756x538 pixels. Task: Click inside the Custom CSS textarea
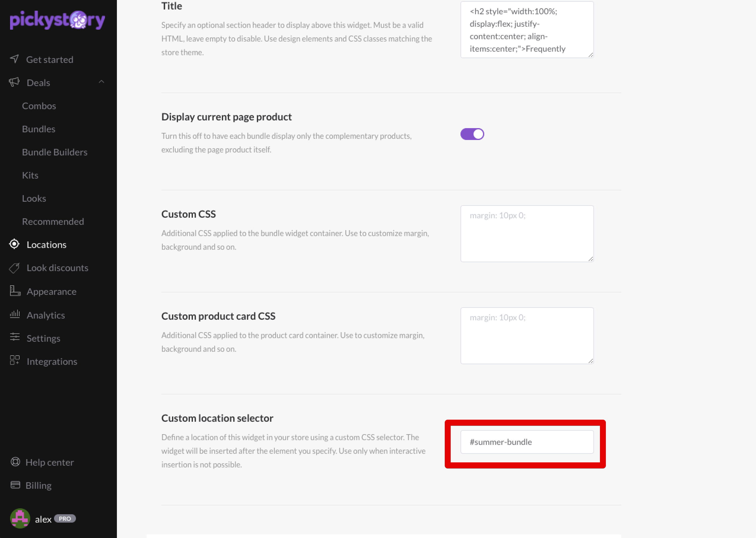[527, 233]
